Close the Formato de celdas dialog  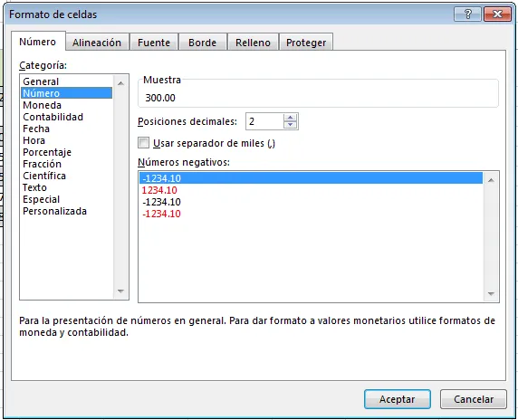(x=497, y=14)
